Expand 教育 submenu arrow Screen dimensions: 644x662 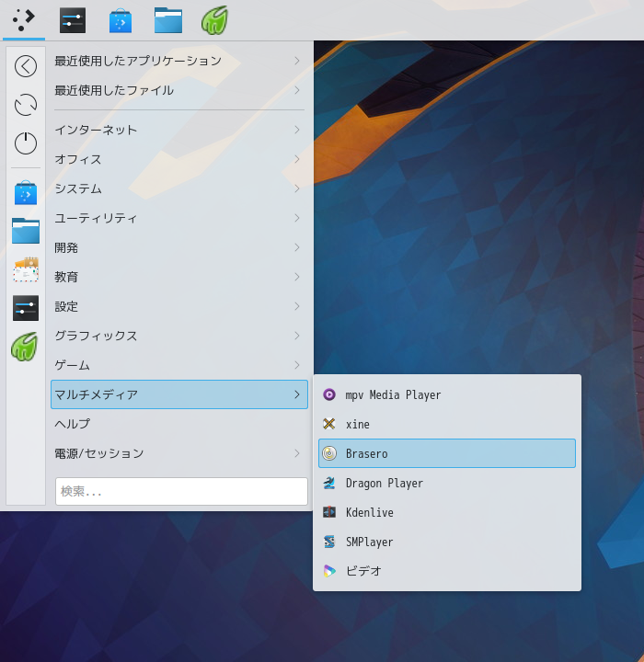point(297,277)
